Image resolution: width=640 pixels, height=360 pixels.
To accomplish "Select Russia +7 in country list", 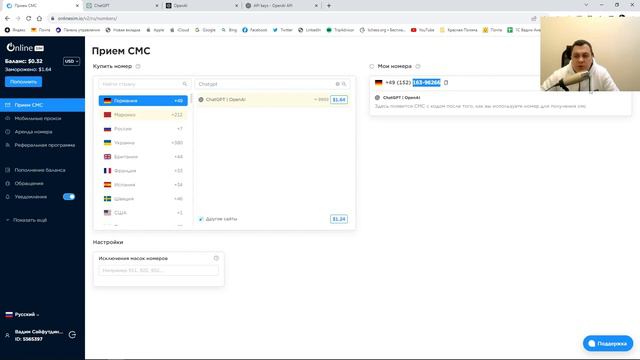I will click(x=143, y=129).
